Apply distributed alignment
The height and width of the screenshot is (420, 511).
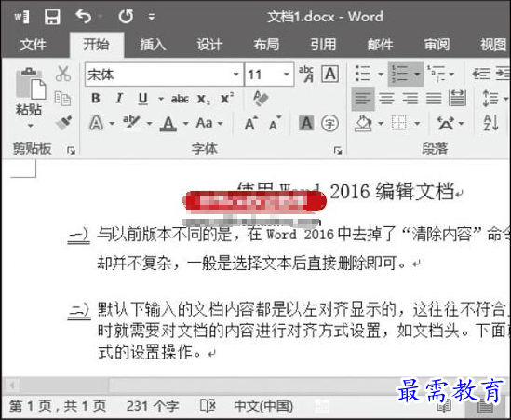(457, 98)
